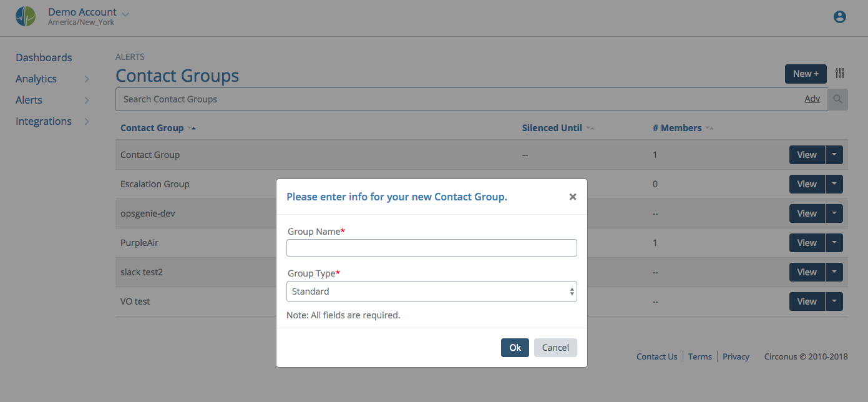The height and width of the screenshot is (402, 868).
Task: Click the Adv advanced search link
Action: tap(812, 99)
